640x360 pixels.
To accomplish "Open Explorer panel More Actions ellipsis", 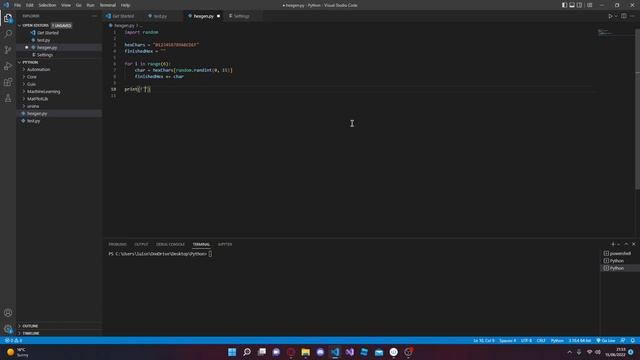I will (x=94, y=16).
